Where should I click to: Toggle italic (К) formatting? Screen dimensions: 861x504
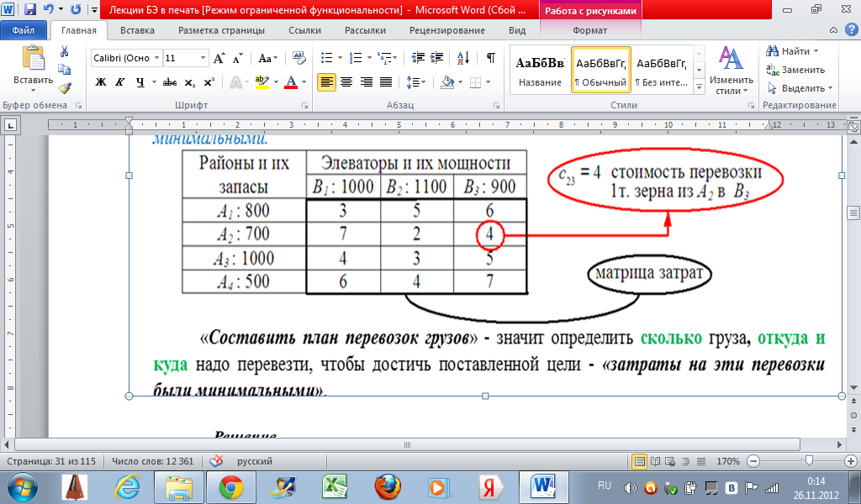[x=121, y=82]
